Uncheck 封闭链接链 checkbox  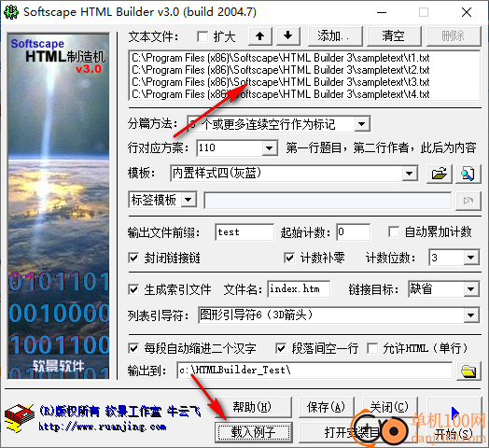(133, 258)
